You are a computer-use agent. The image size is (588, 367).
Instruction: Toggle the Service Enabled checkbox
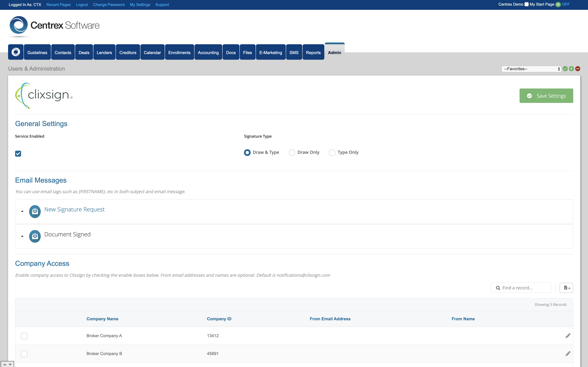(18, 154)
